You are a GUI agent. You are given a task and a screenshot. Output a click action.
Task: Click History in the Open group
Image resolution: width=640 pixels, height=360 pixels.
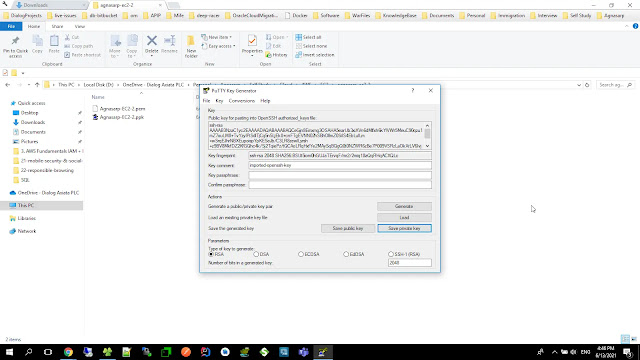[x=277, y=55]
